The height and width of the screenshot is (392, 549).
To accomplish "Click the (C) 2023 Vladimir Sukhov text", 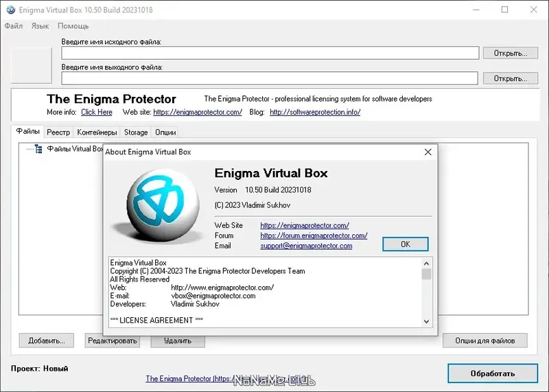I will click(x=252, y=205).
